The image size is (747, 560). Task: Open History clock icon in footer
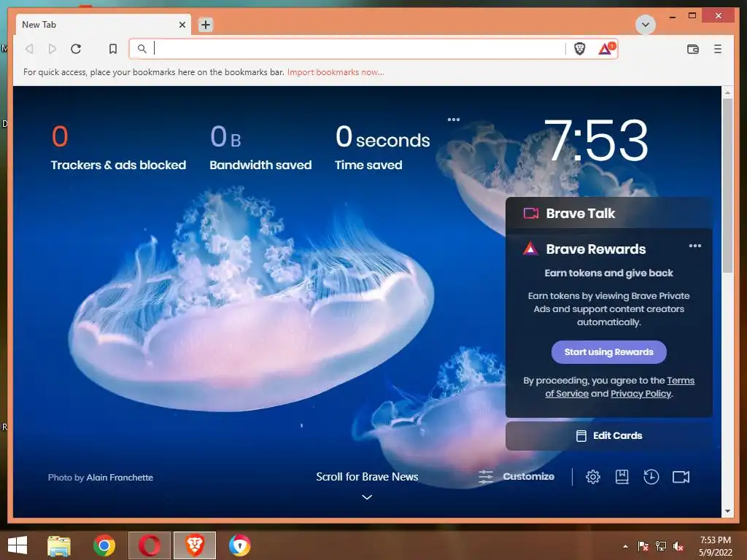[651, 477]
